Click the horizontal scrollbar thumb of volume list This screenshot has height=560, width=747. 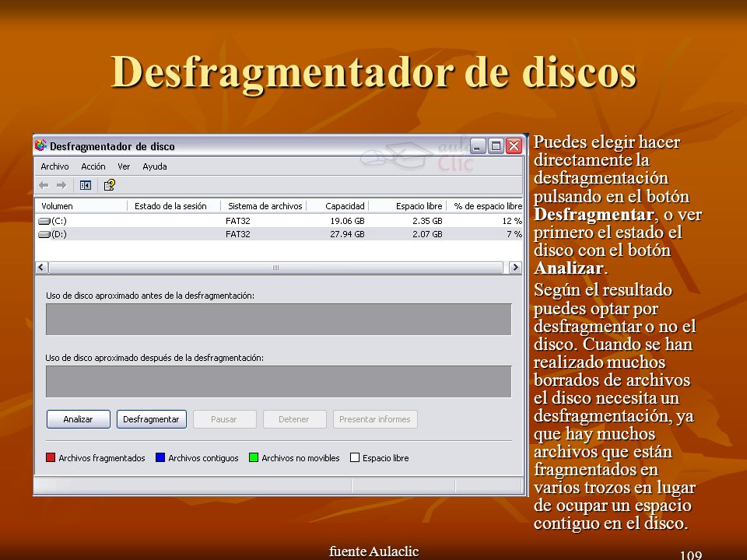coord(275,267)
